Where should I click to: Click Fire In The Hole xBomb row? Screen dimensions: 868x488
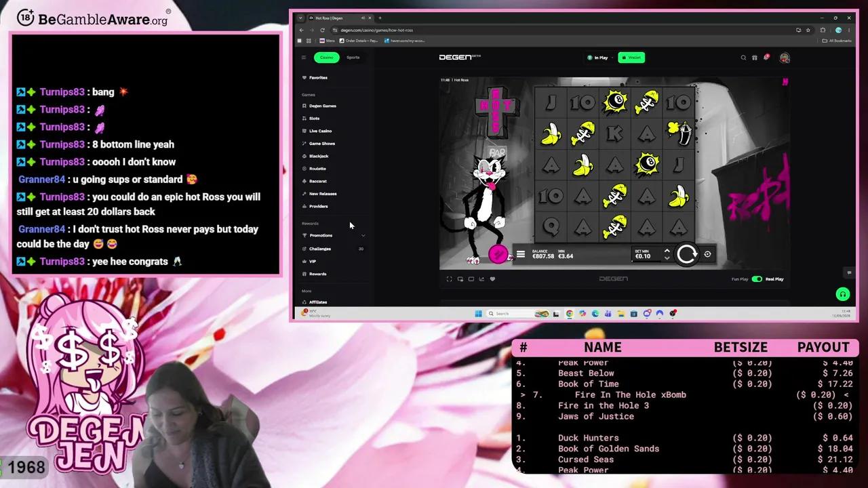685,394
